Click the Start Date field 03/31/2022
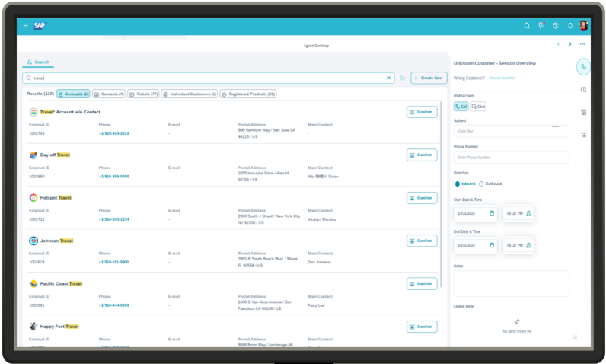Screen dimensions: 606x364 point(475,213)
